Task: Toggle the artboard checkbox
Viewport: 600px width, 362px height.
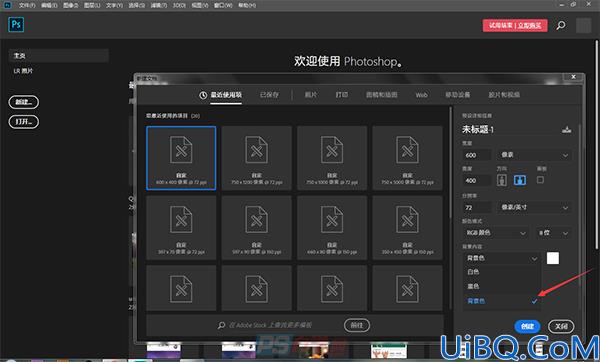Action: click(x=540, y=179)
